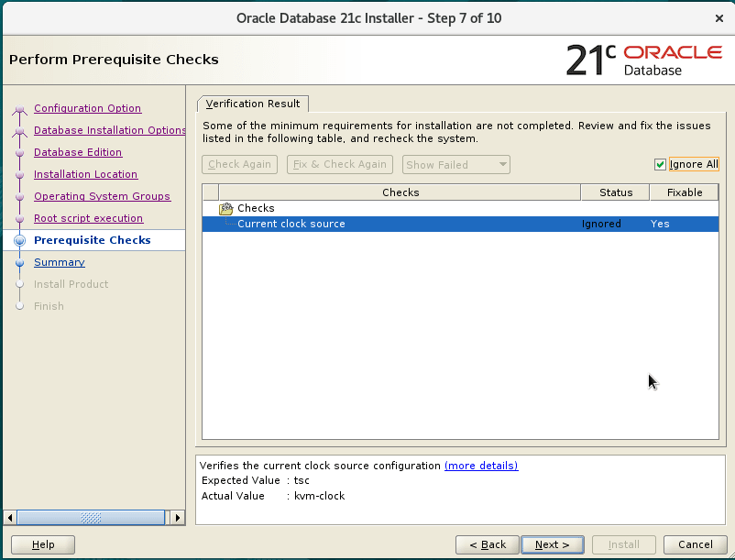Click the Root script execution step bullet
The width and height of the screenshot is (735, 560).
pyautogui.click(x=19, y=219)
